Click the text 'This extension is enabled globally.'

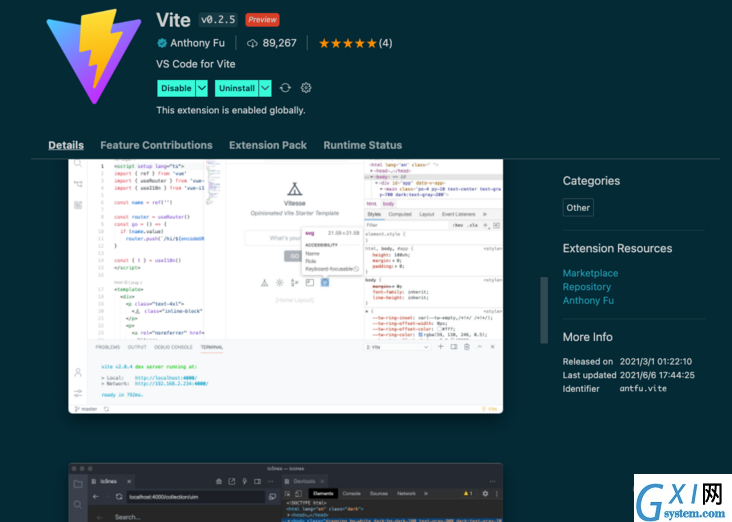click(x=231, y=110)
